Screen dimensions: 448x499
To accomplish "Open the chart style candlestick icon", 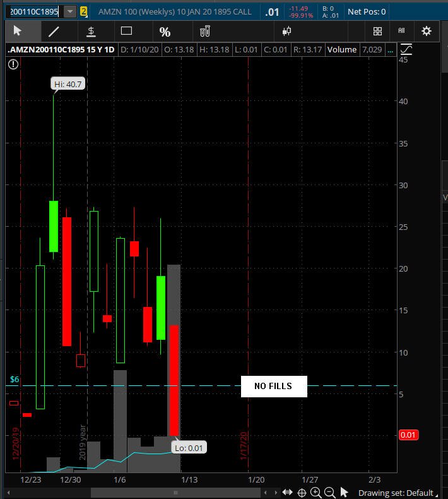I will 286,31.
